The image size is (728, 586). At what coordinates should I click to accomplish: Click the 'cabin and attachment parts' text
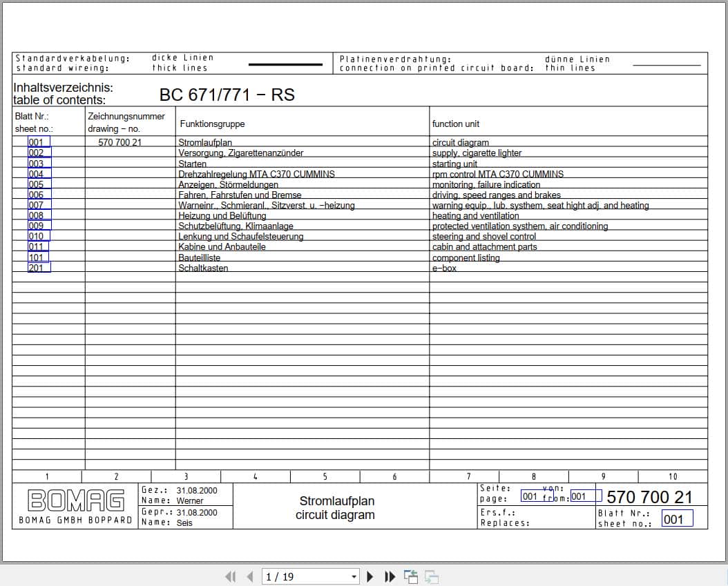point(485,247)
